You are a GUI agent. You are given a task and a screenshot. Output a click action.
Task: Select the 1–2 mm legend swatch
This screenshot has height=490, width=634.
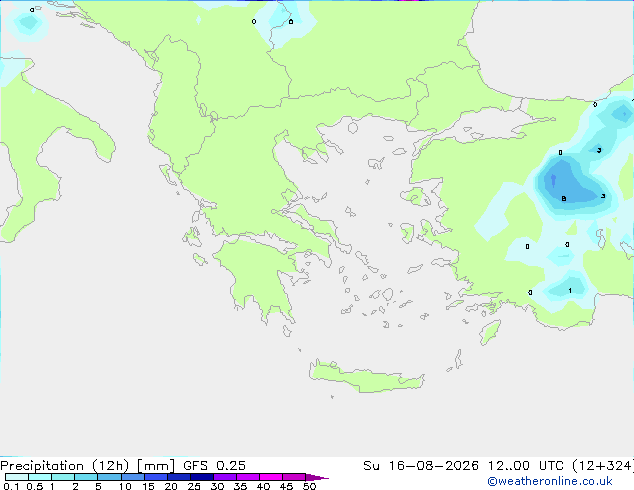[x=63, y=477]
